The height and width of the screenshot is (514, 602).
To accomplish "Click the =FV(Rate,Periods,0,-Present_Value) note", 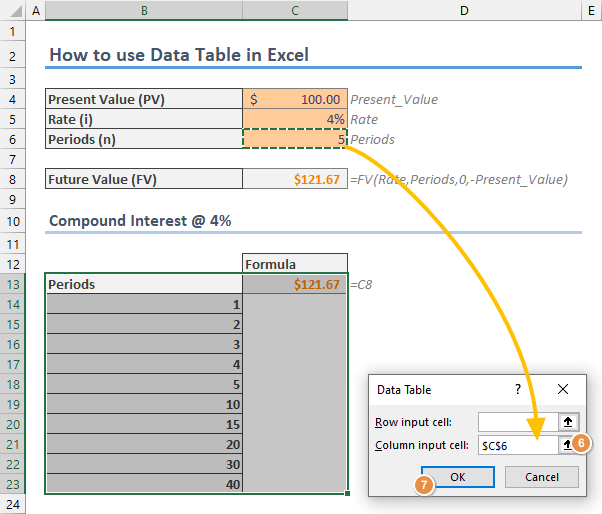I will tap(459, 179).
